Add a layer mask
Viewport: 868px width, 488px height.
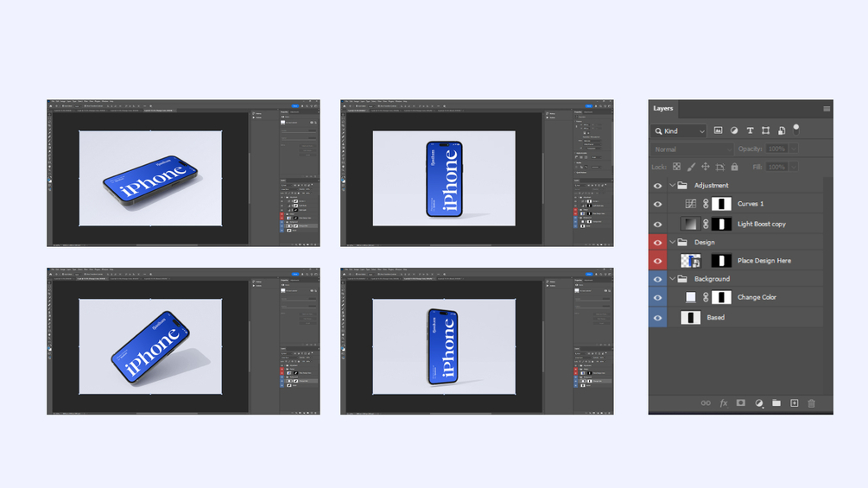coord(741,403)
